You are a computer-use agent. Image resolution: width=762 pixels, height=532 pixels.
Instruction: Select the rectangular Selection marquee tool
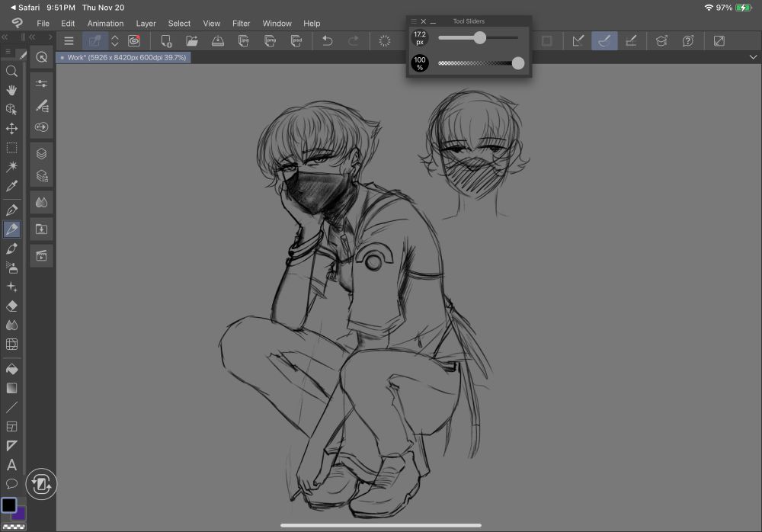coord(11,148)
